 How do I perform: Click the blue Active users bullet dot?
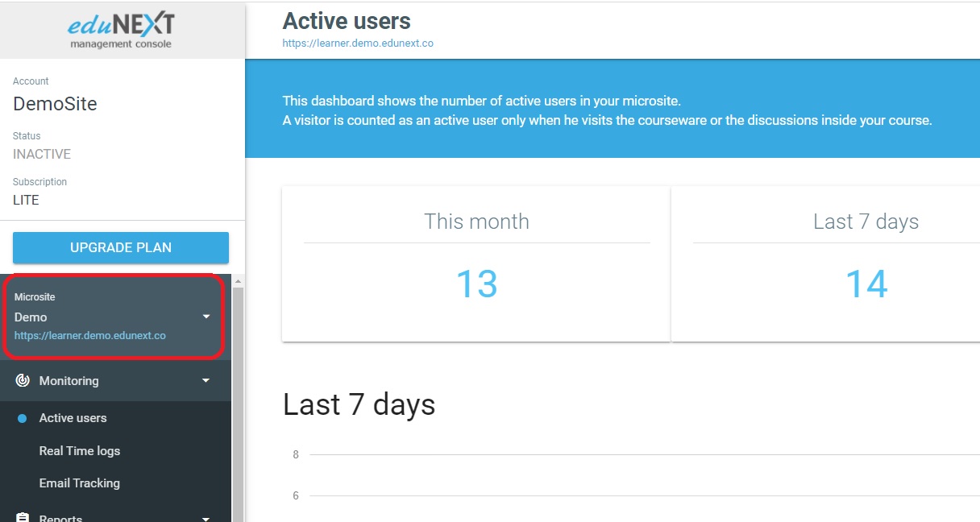23,418
